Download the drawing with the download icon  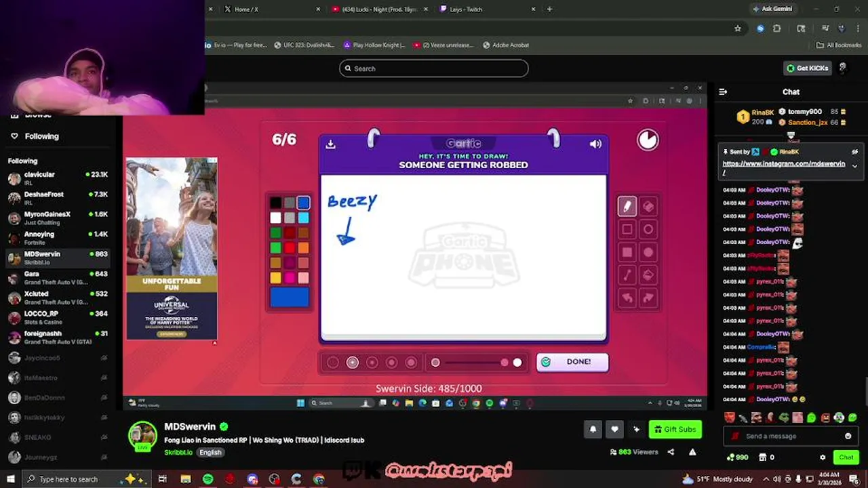331,144
